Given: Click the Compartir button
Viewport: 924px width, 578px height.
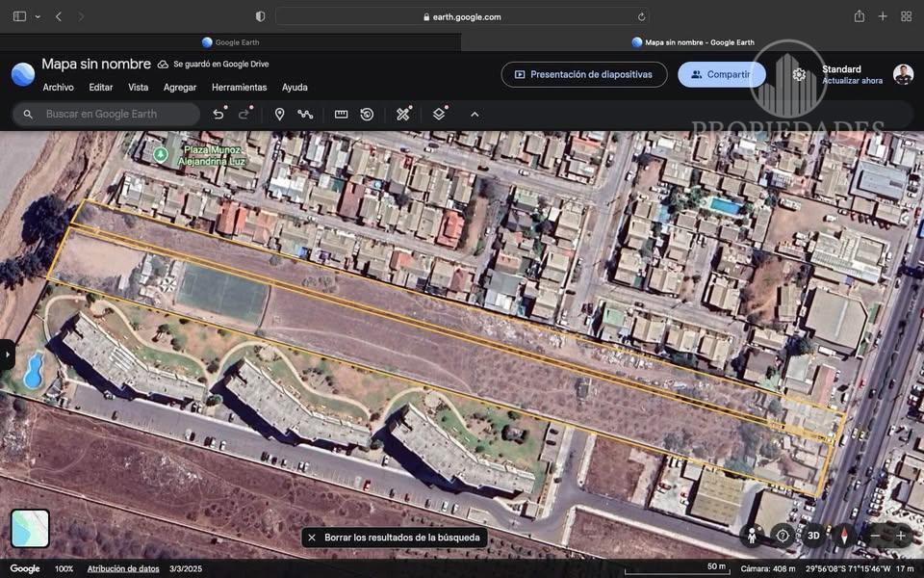Looking at the screenshot, I should (x=721, y=74).
